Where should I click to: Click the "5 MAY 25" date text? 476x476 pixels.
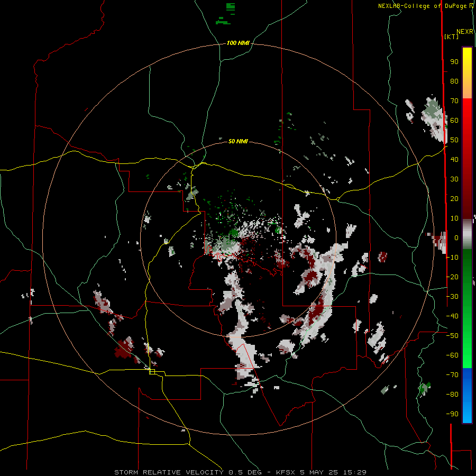pyautogui.click(x=319, y=472)
